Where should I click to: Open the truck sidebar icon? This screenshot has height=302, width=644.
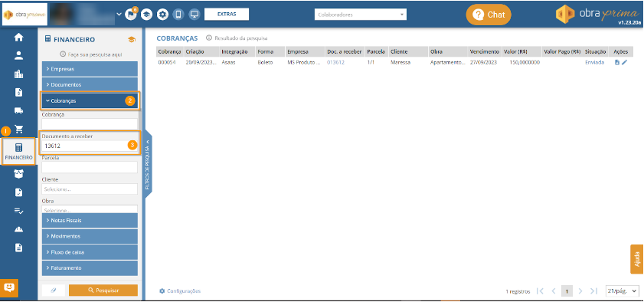(18, 110)
